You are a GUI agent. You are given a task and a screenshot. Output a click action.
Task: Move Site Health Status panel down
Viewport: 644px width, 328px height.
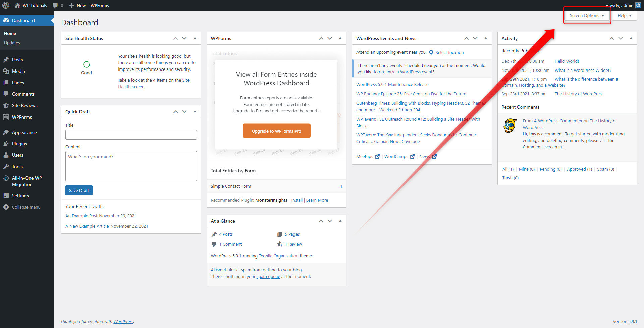pyautogui.click(x=184, y=38)
